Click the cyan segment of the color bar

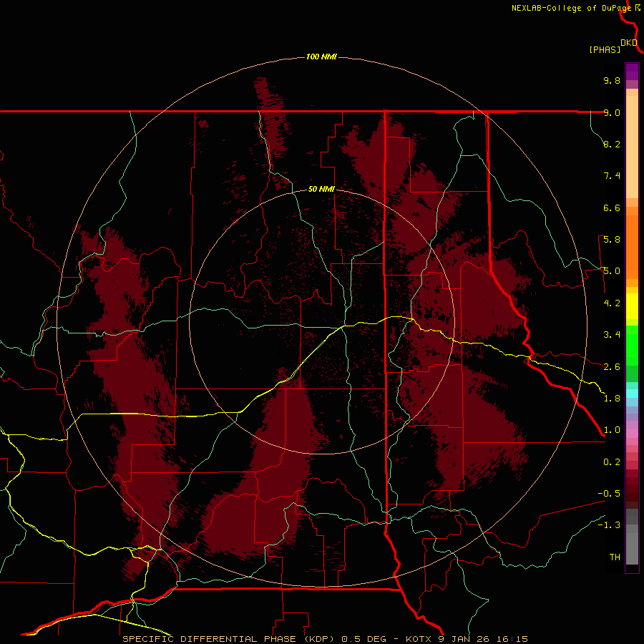(x=632, y=394)
